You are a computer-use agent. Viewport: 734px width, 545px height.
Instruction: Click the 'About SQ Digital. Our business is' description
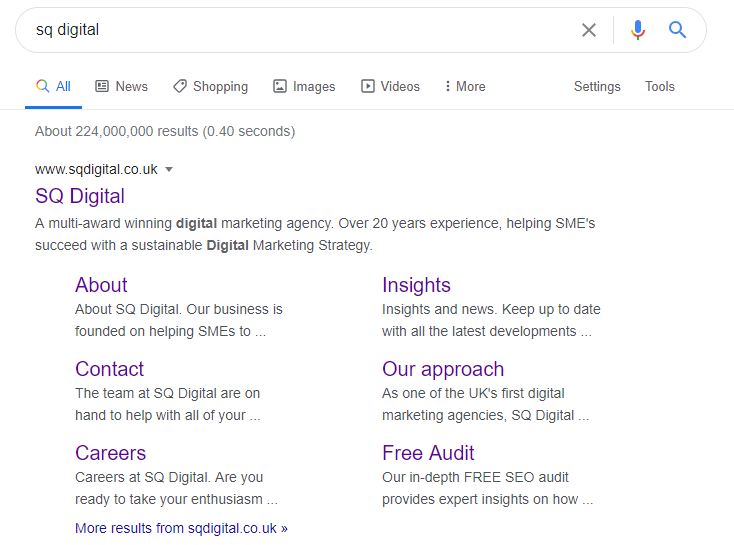[179, 320]
